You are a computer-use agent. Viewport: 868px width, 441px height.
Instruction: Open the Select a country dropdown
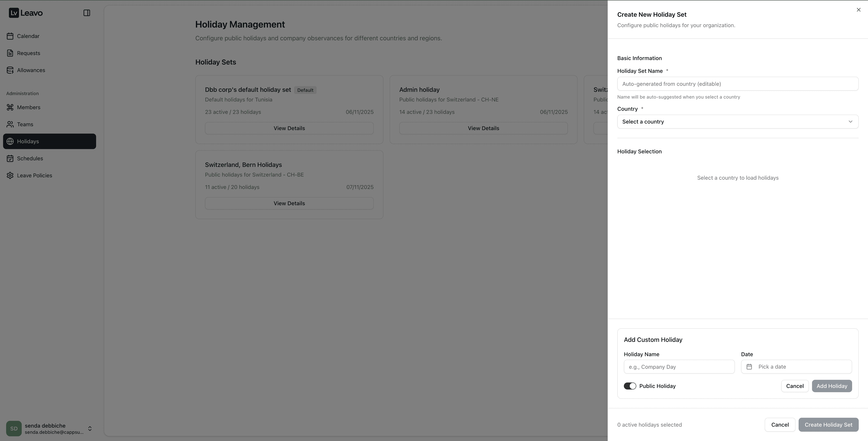click(737, 121)
